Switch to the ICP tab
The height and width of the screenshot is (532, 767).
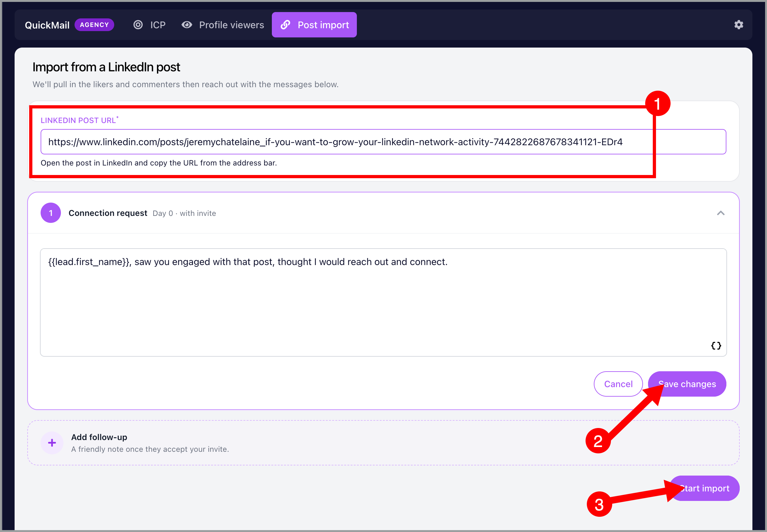149,25
